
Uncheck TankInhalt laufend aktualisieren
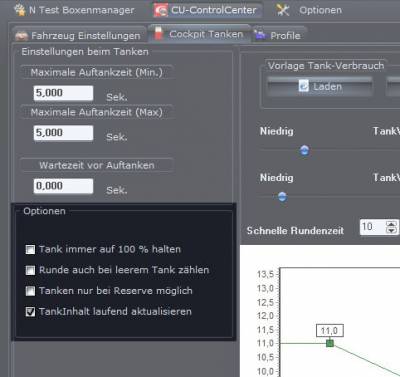pyautogui.click(x=30, y=312)
